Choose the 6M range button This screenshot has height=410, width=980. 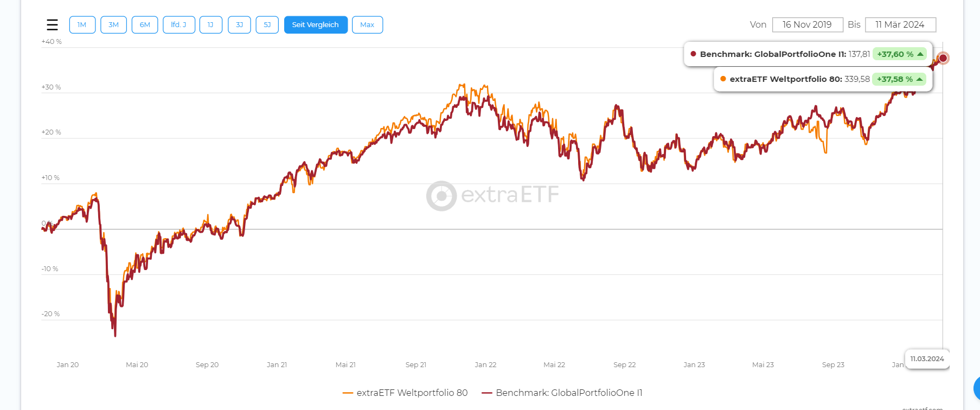pyautogui.click(x=145, y=25)
